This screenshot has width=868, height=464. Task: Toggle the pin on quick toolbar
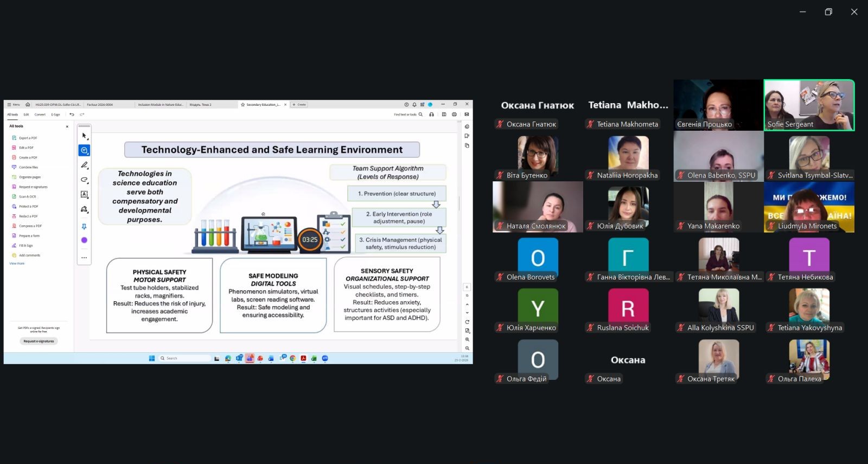point(84,227)
